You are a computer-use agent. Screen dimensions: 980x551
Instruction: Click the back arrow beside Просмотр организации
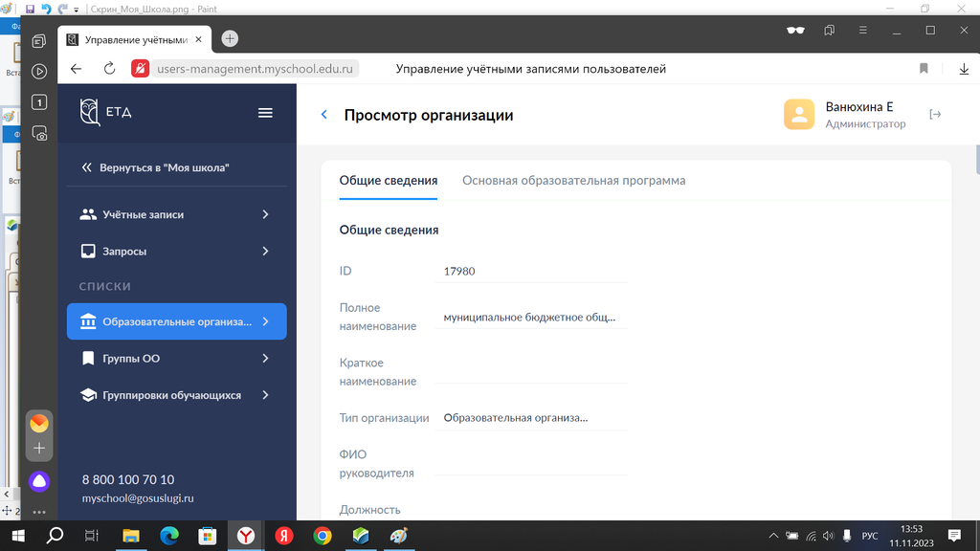(x=323, y=115)
